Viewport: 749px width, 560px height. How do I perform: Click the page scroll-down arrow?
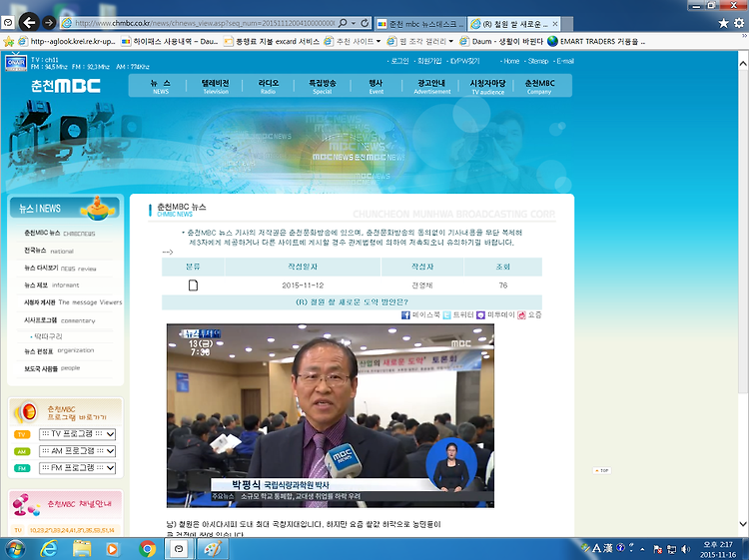tap(743, 524)
